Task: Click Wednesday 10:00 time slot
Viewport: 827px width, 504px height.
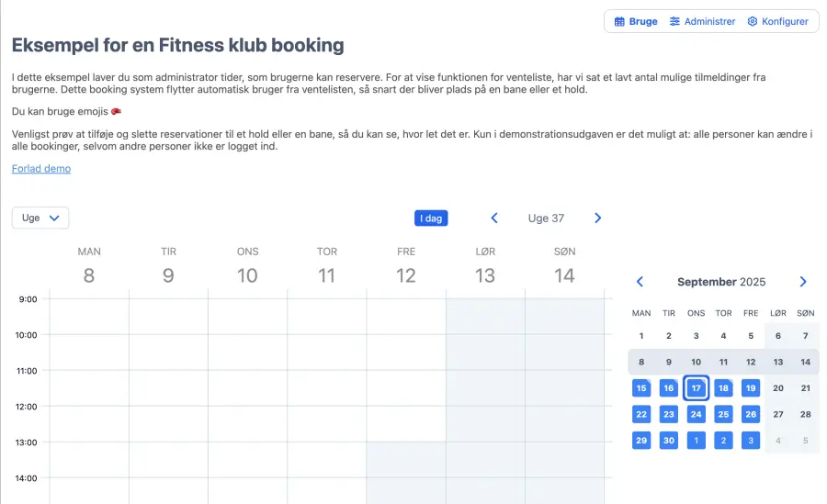Action: point(247,352)
